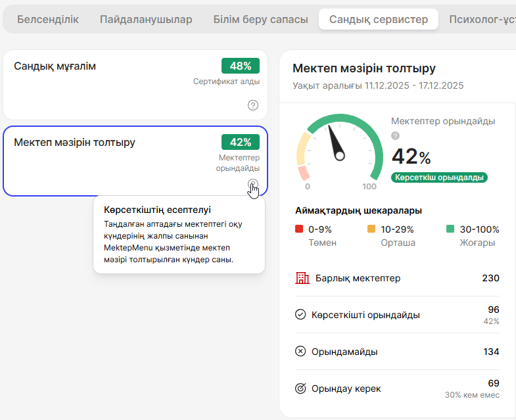The image size is (516, 420).
Task: Click checkmark icon beside Көрсеткішті орындайды
Action: 300,315
